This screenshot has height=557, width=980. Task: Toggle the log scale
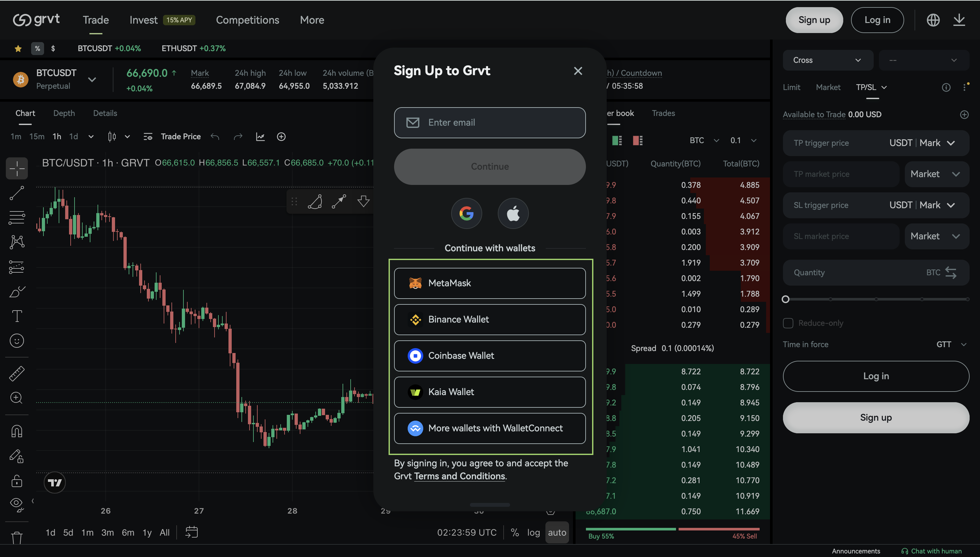coord(533,532)
